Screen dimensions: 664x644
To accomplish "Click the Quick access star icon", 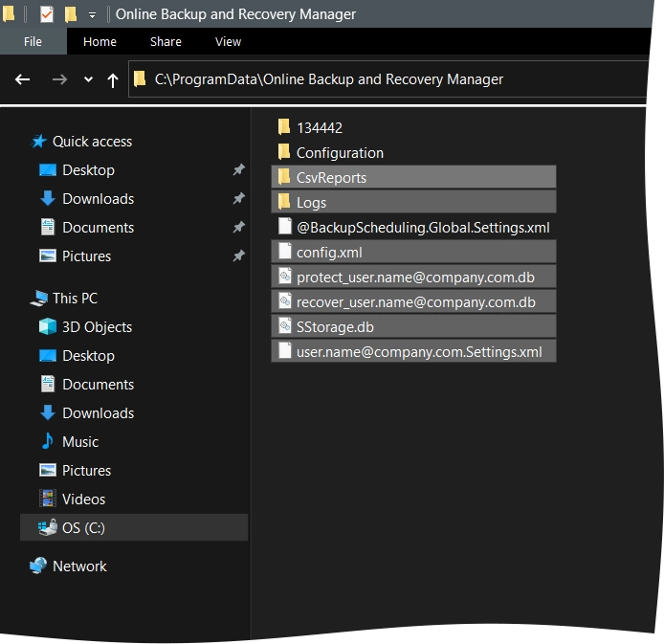I will pyautogui.click(x=39, y=142).
